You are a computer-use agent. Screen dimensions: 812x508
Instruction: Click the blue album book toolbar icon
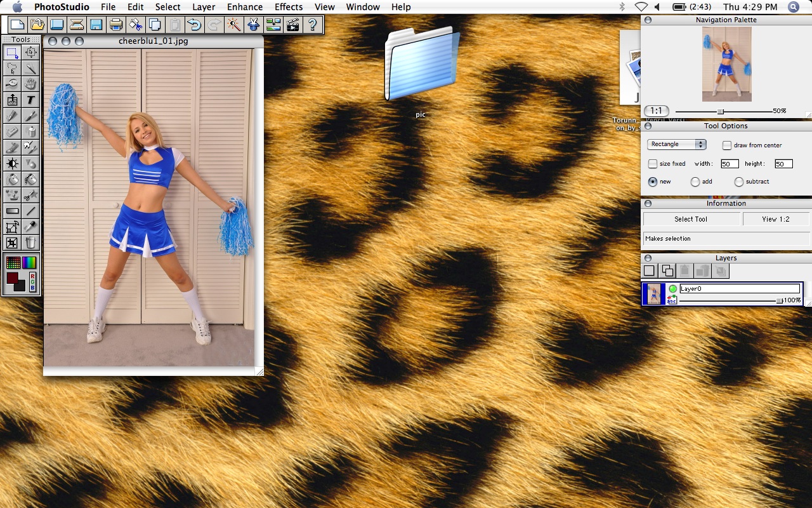(x=56, y=25)
